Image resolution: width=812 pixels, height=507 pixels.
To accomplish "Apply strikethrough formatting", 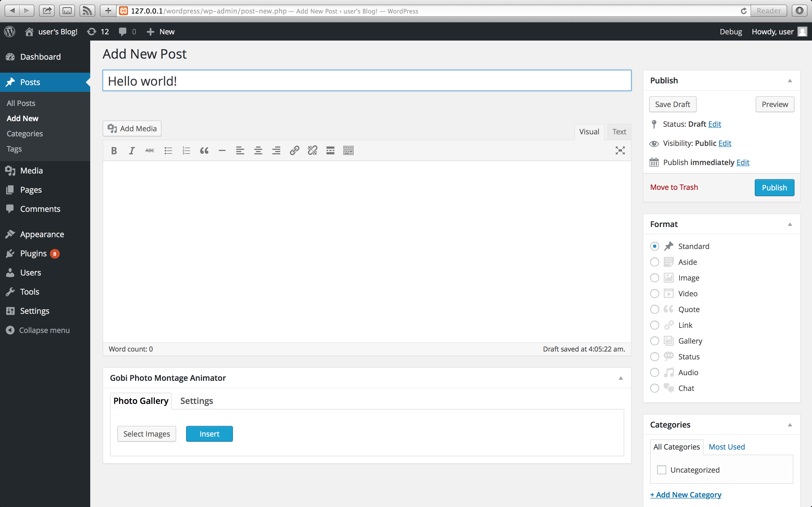I will 150,151.
